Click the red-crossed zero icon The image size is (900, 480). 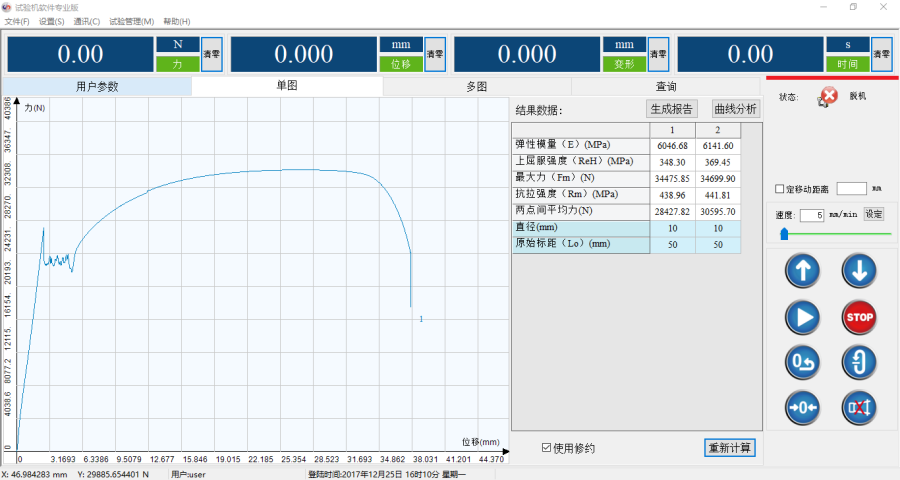point(859,406)
